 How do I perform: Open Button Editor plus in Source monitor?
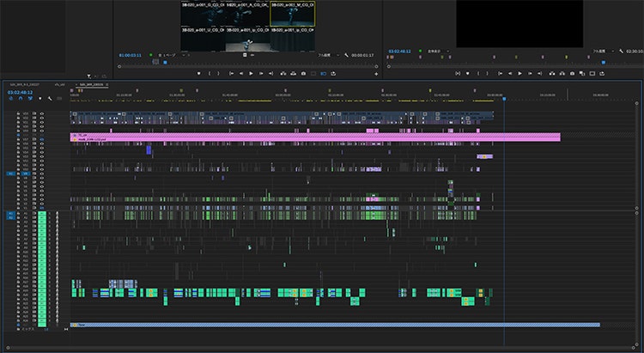click(x=376, y=74)
